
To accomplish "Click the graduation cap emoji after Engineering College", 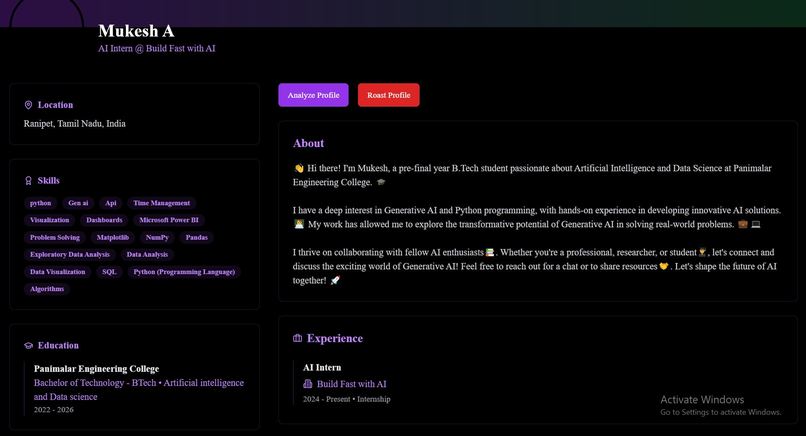I will [x=381, y=182].
